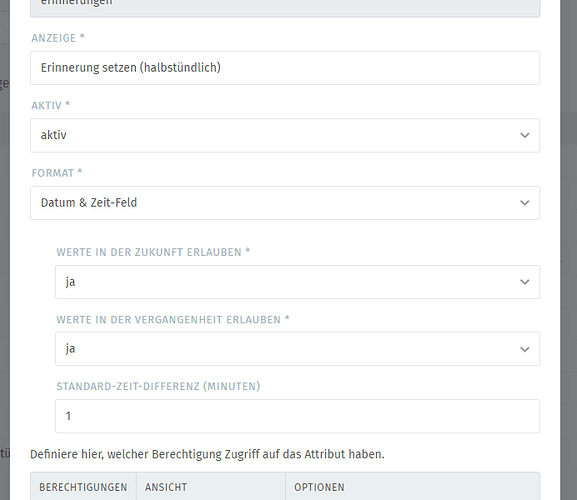Screen dimensions: 577x500
Task: Expand the past values 'ja' dropdown
Action: click(x=297, y=349)
